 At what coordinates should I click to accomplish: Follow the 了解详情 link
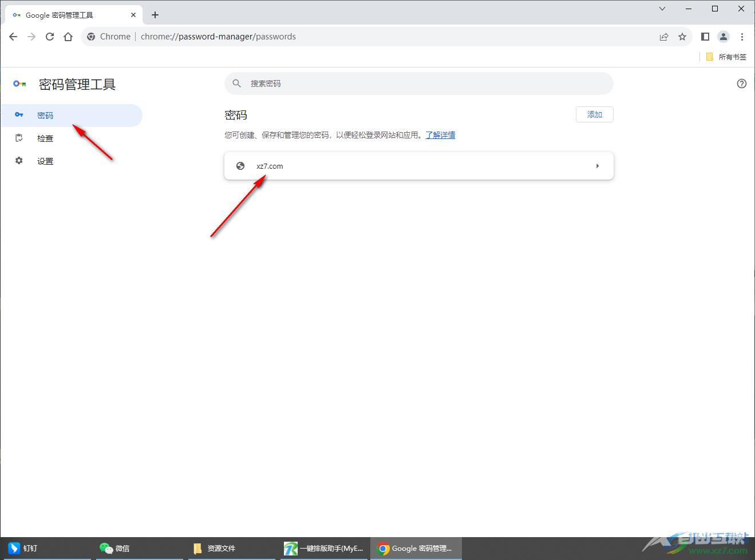point(440,135)
